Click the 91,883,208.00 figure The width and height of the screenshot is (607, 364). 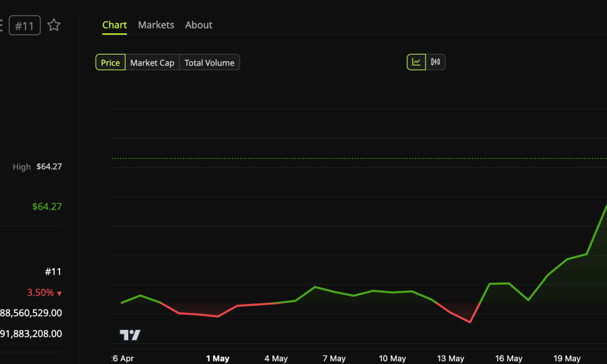tap(31, 334)
